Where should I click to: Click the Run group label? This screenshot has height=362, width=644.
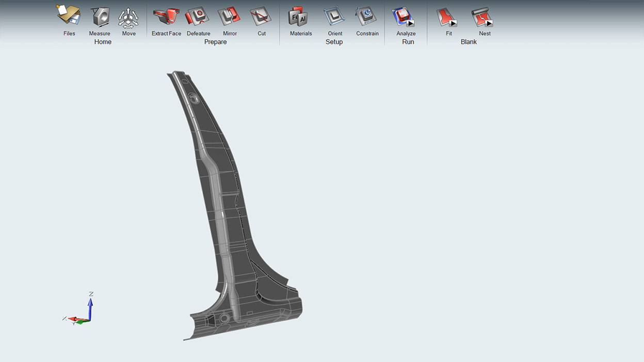408,42
